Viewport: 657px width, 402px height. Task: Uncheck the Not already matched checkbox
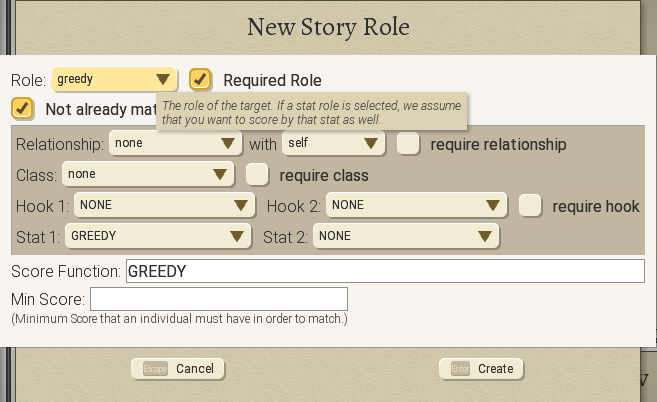click(24, 108)
